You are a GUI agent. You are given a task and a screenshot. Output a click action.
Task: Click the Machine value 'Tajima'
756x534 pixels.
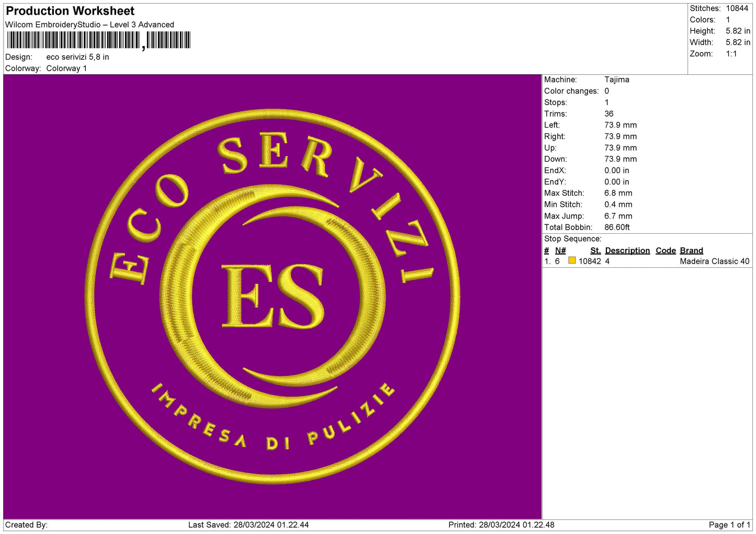coord(617,79)
